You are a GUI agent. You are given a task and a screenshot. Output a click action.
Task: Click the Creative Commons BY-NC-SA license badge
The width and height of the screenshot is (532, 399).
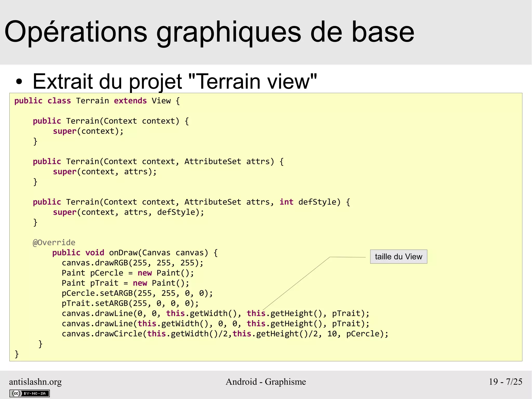(30, 393)
